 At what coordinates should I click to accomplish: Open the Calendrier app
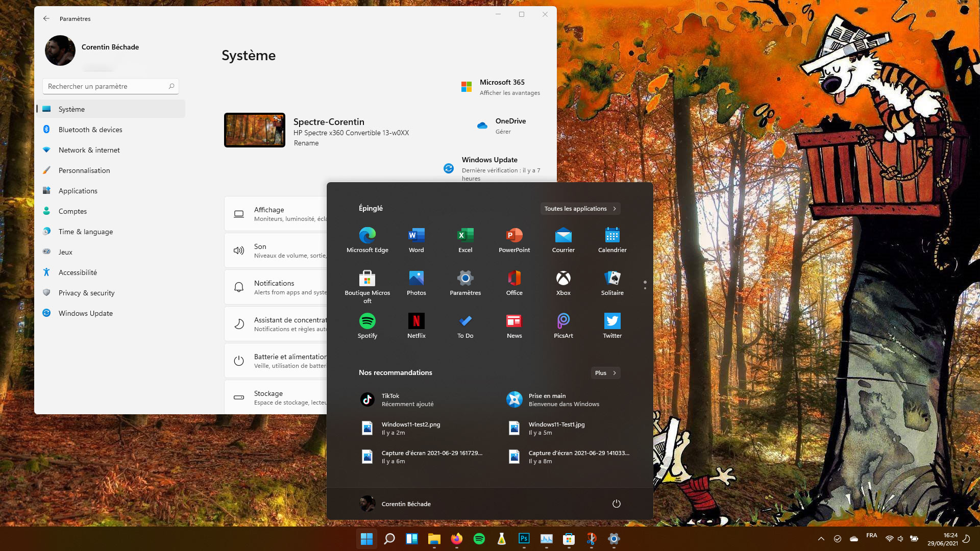pyautogui.click(x=612, y=240)
